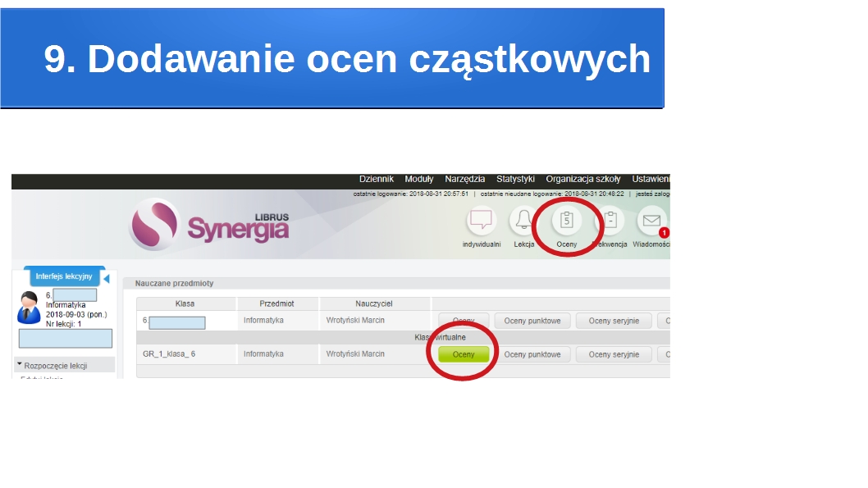Open indywidualni chat bubble icon

pyautogui.click(x=480, y=221)
